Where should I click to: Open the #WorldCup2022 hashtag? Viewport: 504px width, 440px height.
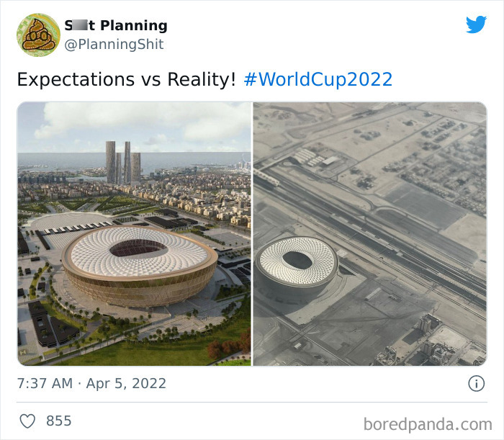click(x=318, y=79)
